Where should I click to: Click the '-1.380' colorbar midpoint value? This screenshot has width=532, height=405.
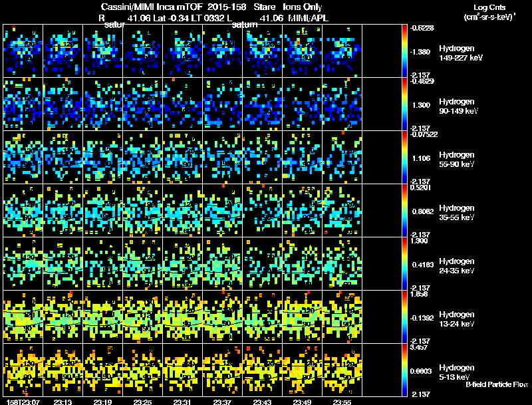(420, 52)
